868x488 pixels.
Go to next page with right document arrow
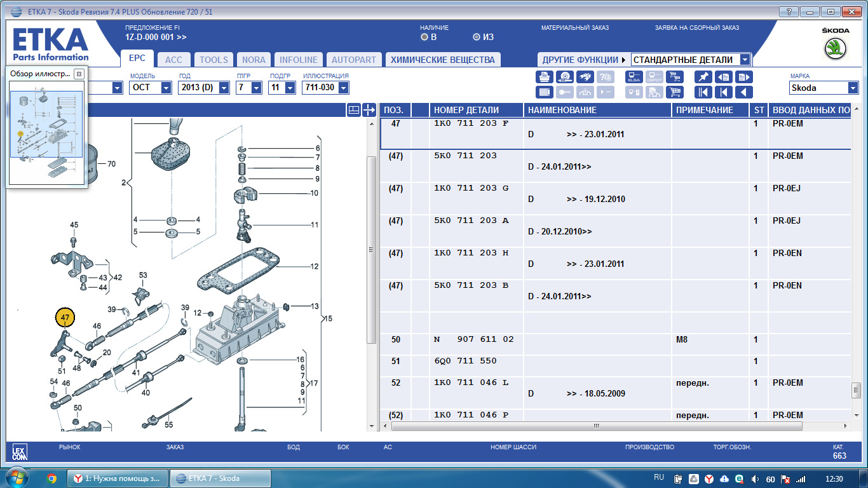pos(743,77)
